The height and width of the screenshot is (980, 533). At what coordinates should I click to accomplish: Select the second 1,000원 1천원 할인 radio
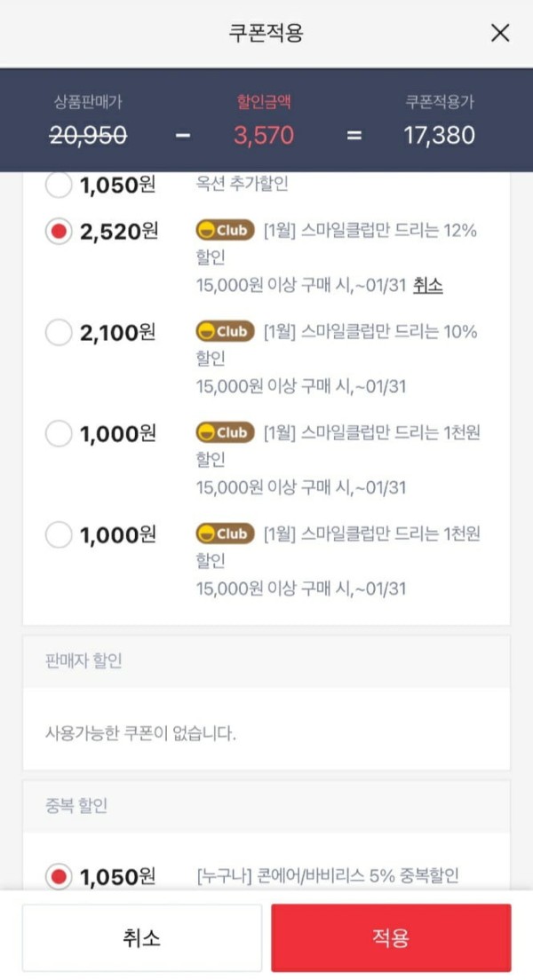coord(58,535)
